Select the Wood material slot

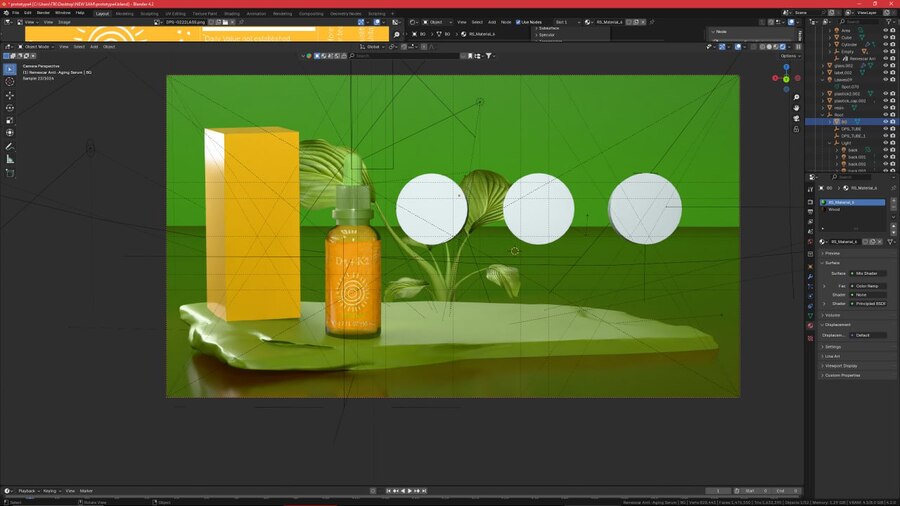[x=834, y=210]
